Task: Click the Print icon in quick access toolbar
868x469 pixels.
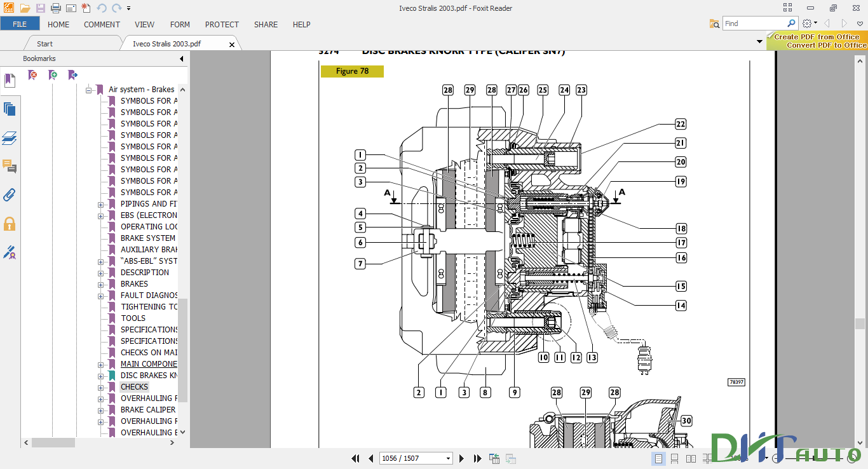Action: tap(55, 8)
